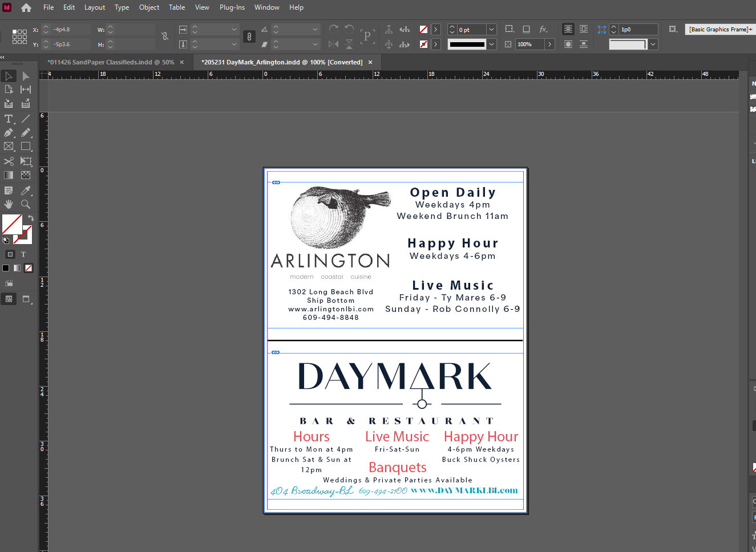Select the Scissors tool

tap(9, 161)
